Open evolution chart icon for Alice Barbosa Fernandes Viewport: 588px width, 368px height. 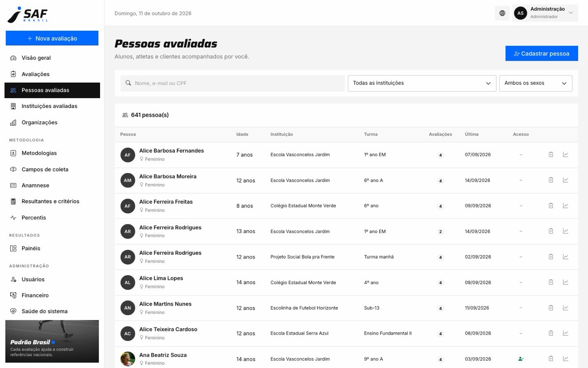coord(565,155)
